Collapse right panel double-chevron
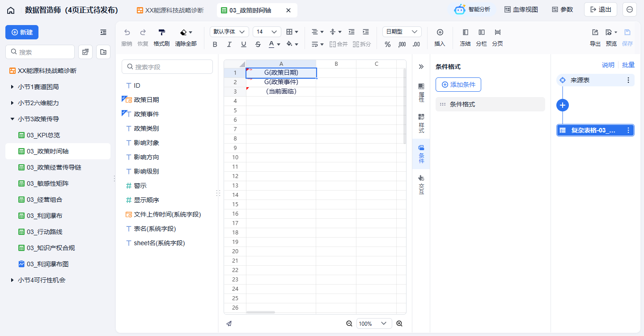Viewport: 644px width, 336px height. point(421,67)
